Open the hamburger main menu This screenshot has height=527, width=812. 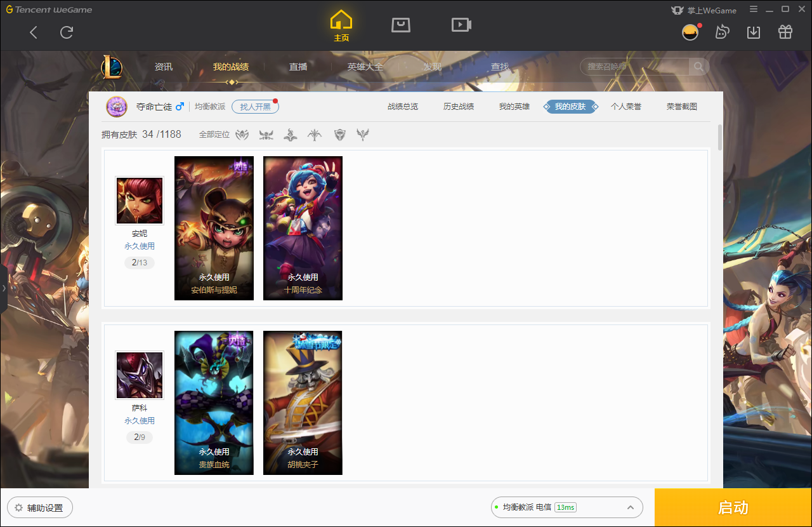754,10
